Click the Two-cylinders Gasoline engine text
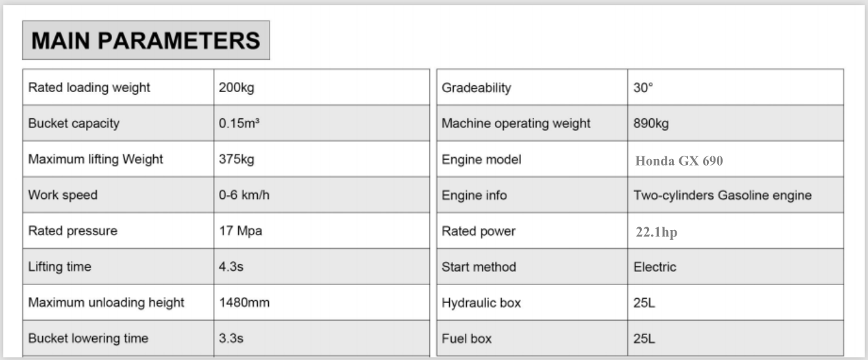Viewport: 868px width, 360px height. pos(722,195)
